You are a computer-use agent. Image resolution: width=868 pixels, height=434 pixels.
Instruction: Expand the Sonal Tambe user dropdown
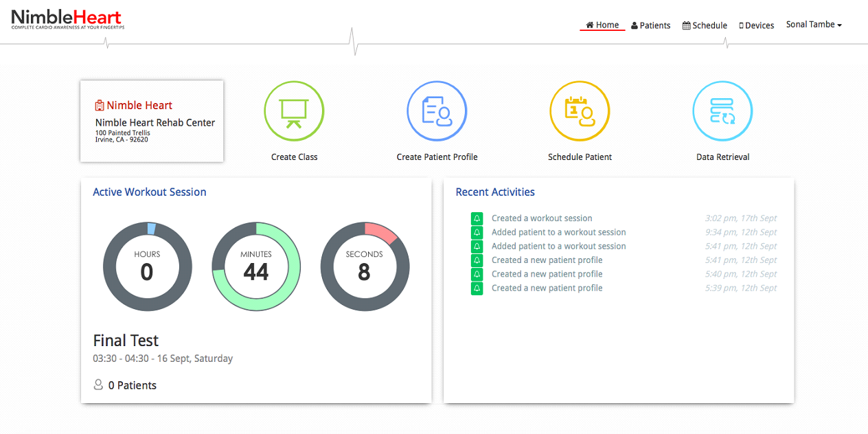tap(814, 25)
